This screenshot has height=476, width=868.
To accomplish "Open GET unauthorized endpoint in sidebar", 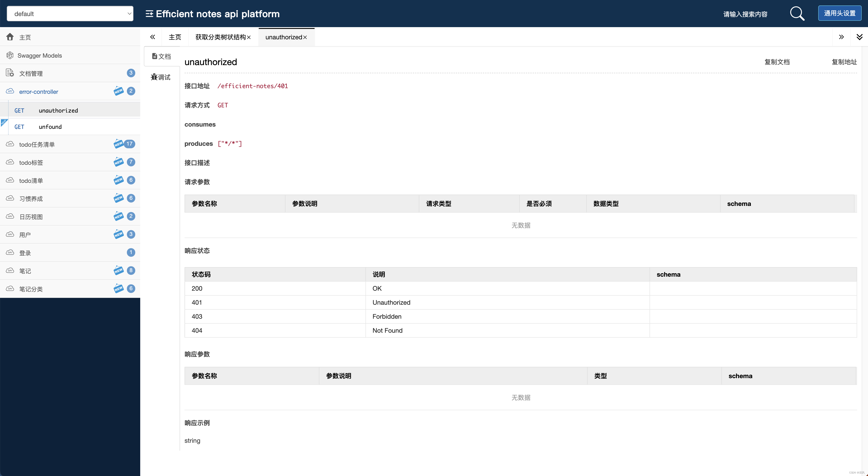I will [x=70, y=110].
